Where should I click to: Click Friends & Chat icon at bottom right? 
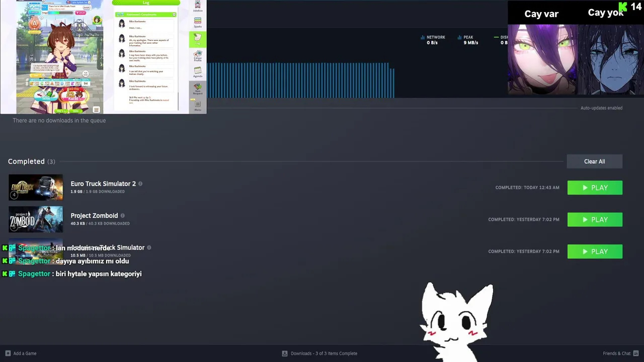tap(636, 353)
